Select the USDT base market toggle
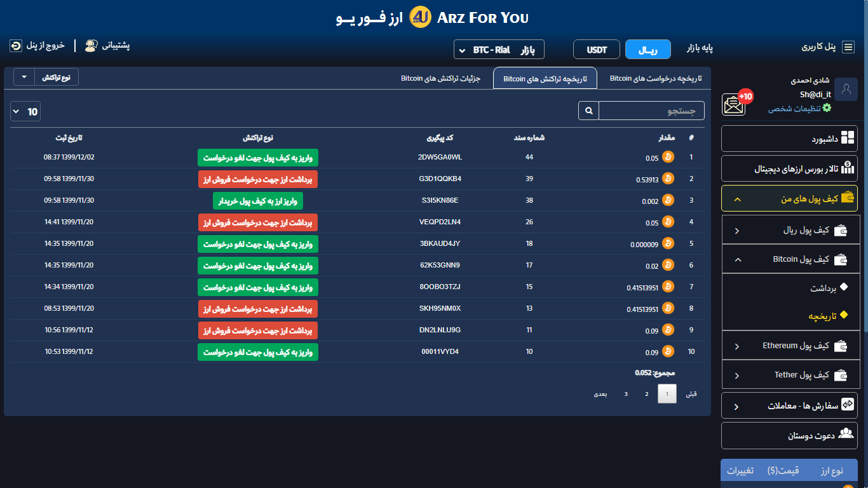The height and width of the screenshot is (488, 868). (x=597, y=50)
